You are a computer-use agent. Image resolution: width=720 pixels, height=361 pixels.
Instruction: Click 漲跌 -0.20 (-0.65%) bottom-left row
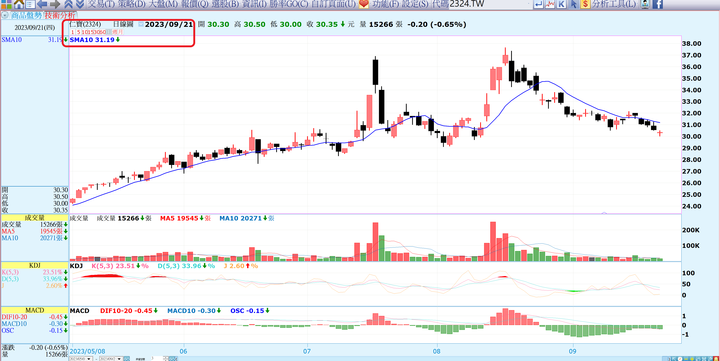click(34, 348)
